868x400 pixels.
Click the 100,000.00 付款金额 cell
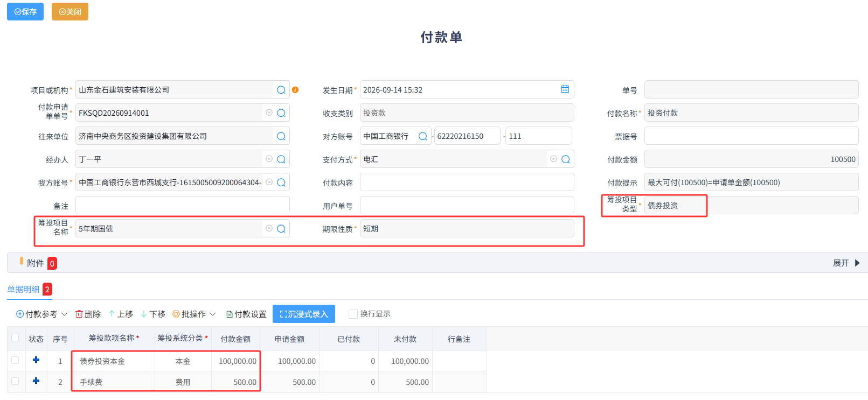(x=235, y=361)
